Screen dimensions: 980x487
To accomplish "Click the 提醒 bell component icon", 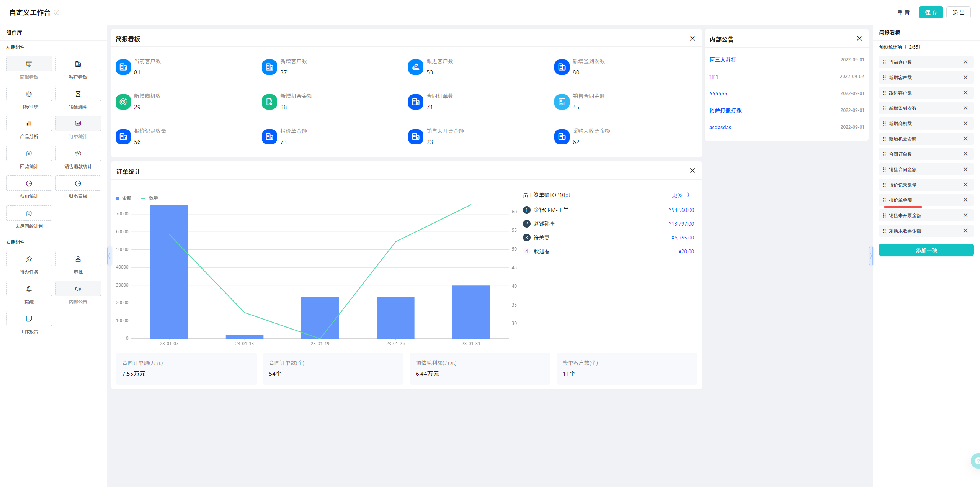I will [x=29, y=289].
